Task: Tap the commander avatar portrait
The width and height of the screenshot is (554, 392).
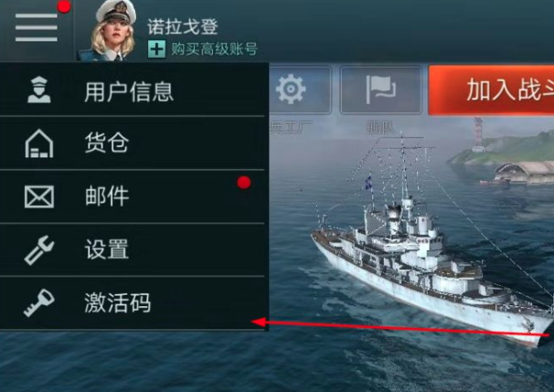Action: (x=112, y=31)
